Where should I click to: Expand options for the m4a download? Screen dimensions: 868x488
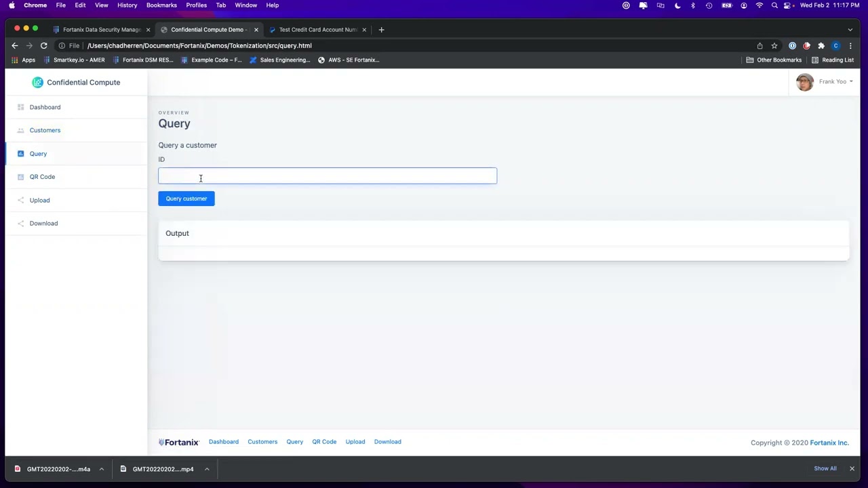pos(101,469)
